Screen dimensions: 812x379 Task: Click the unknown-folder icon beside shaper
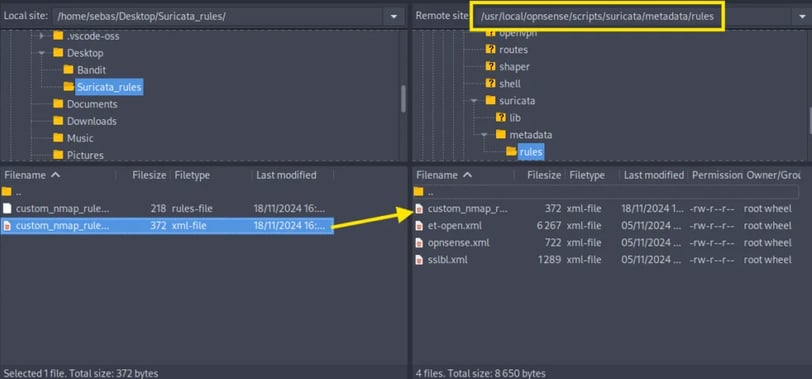pos(490,67)
